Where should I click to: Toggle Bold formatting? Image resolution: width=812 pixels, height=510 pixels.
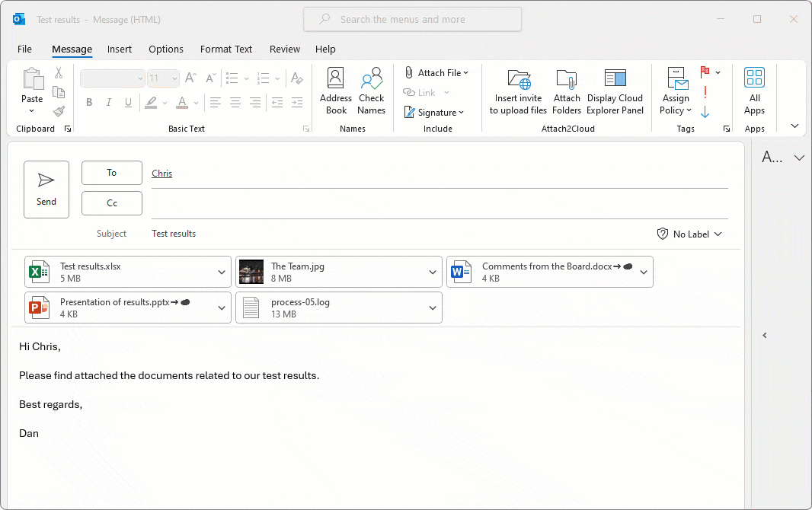(89, 103)
